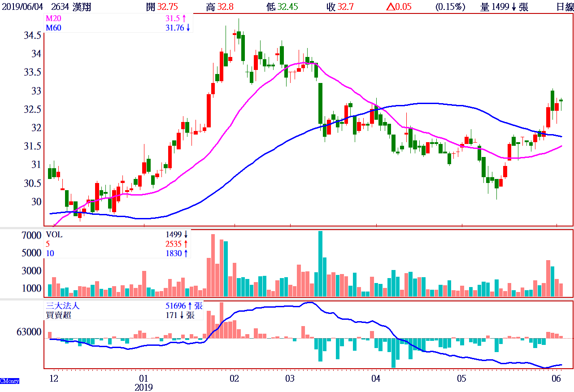Image resolution: width=574 pixels, height=392 pixels.
Task: Click the 30 price axis label
Action: 36,202
